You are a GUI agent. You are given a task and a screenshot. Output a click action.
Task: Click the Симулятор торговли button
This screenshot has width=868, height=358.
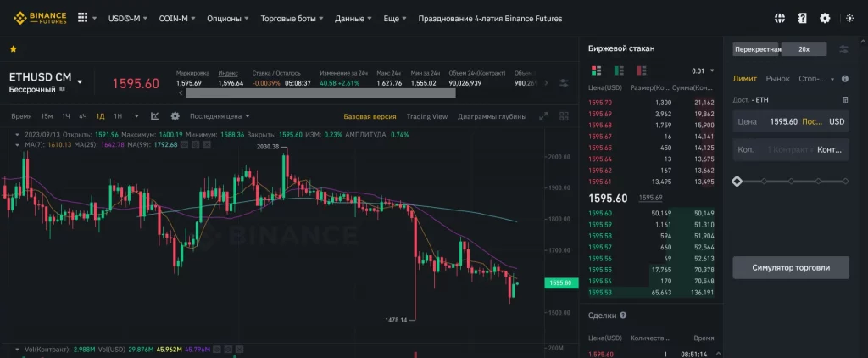point(791,268)
